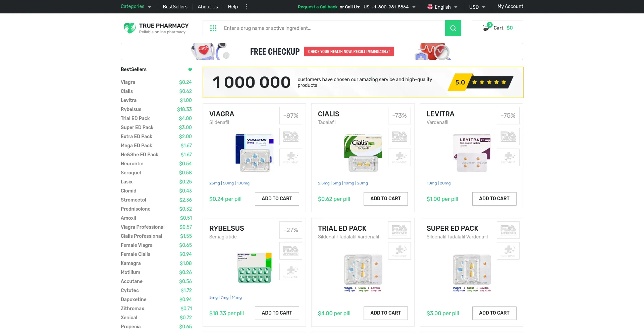The width and height of the screenshot is (644, 333).
Task: Click the RYBELSUS product title
Action: (x=227, y=228)
